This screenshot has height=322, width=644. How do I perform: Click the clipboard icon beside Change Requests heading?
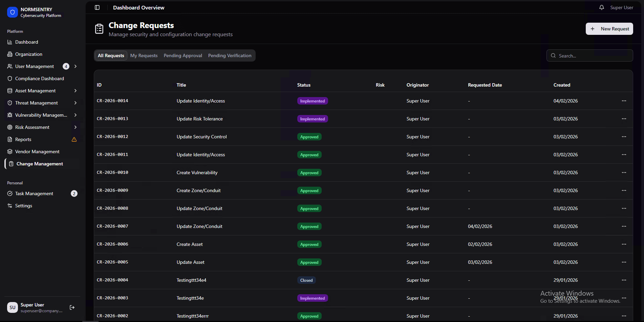click(x=99, y=29)
